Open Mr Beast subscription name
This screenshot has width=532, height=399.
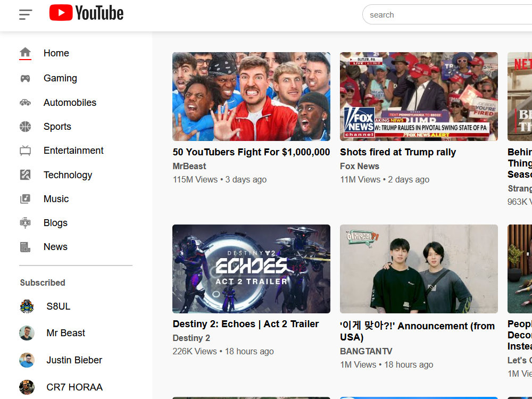(x=66, y=333)
